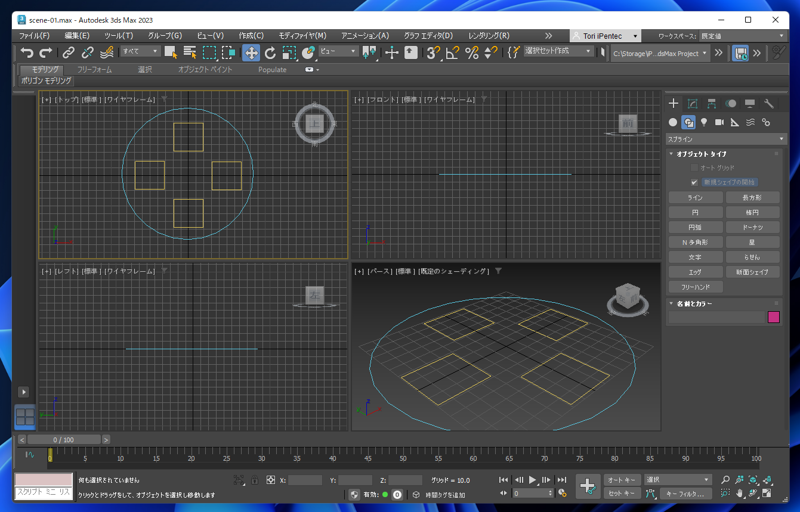Open the Modify panel tab icon
The height and width of the screenshot is (512, 800).
click(x=692, y=104)
